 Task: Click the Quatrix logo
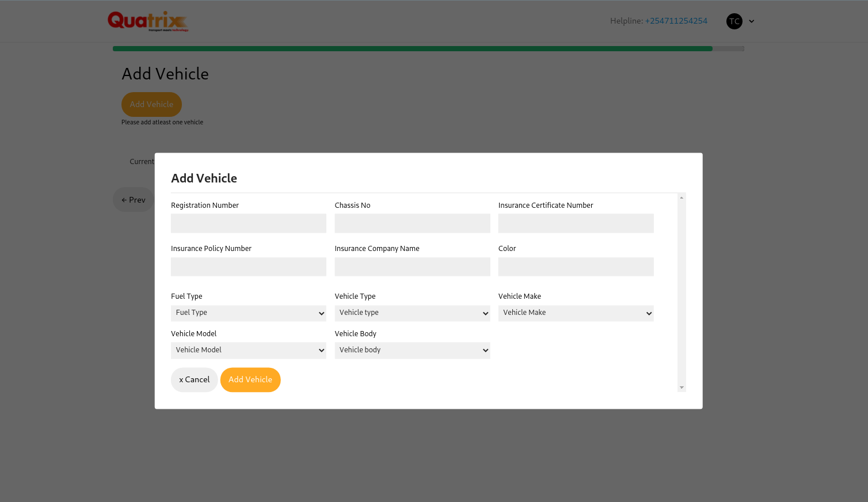(x=148, y=21)
